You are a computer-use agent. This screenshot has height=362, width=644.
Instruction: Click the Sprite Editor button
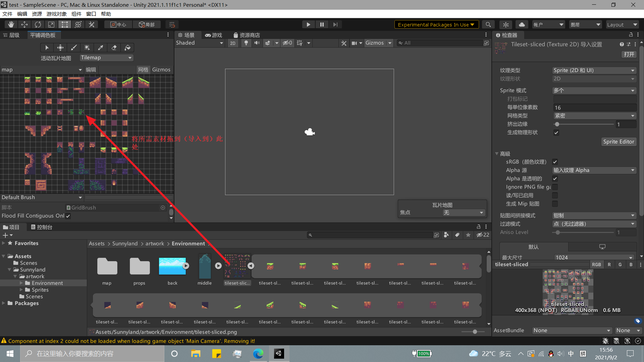click(618, 141)
